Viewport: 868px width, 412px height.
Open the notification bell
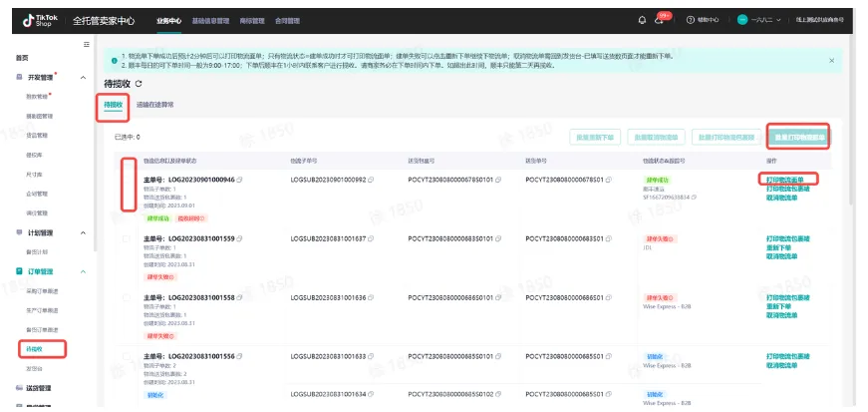click(x=642, y=20)
